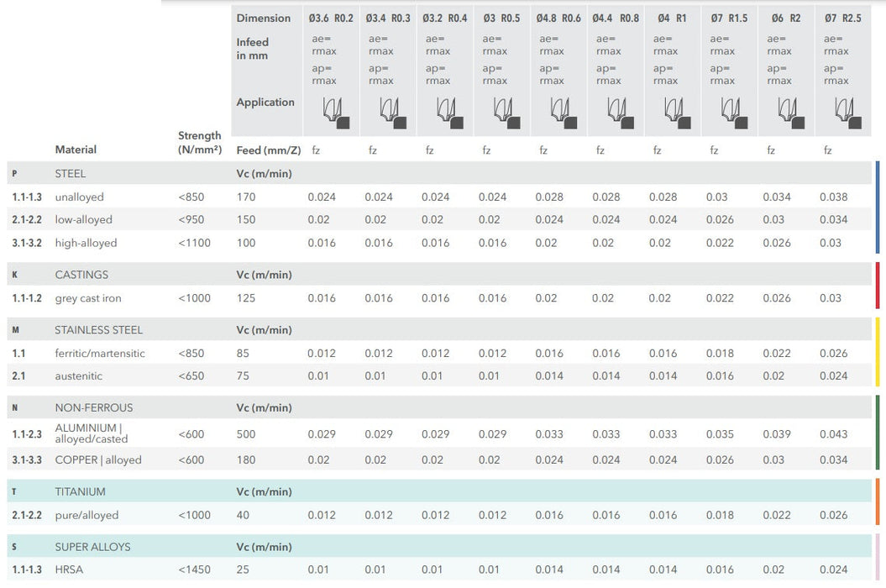This screenshot has height=588, width=886.
Task: Select the application icon in Ø3.2 R0.4 column
Action: tap(450, 113)
